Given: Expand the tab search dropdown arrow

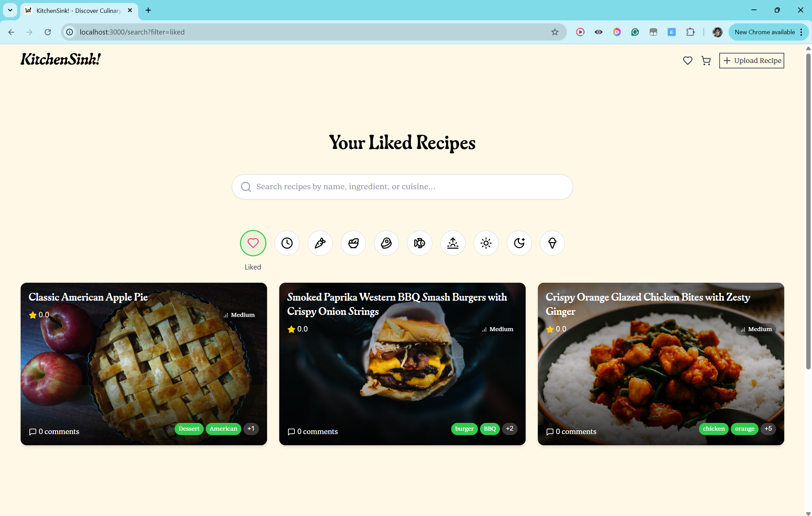Looking at the screenshot, I should coord(10,10).
